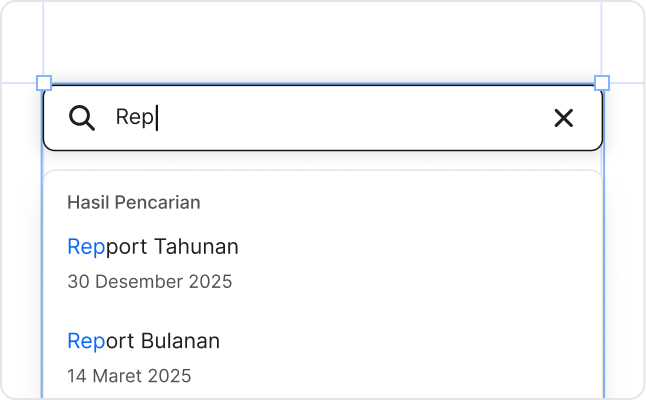Select the "Hasil Pencarian" section heading

point(133,202)
